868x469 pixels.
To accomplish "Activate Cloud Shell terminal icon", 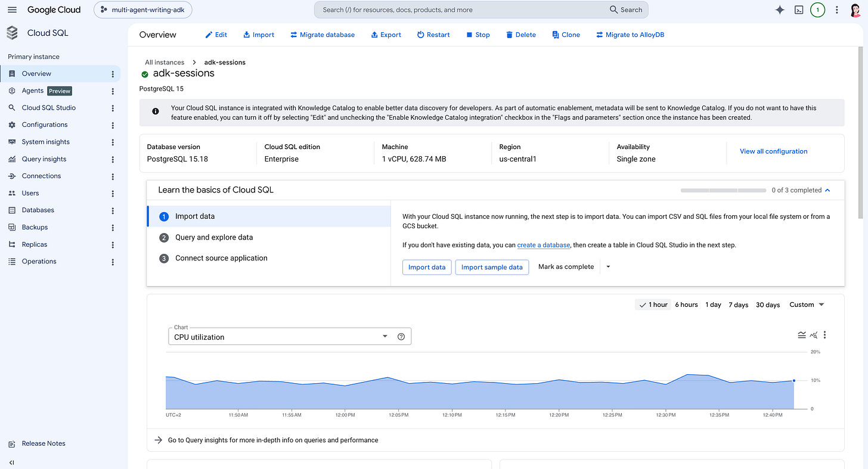I will (799, 10).
